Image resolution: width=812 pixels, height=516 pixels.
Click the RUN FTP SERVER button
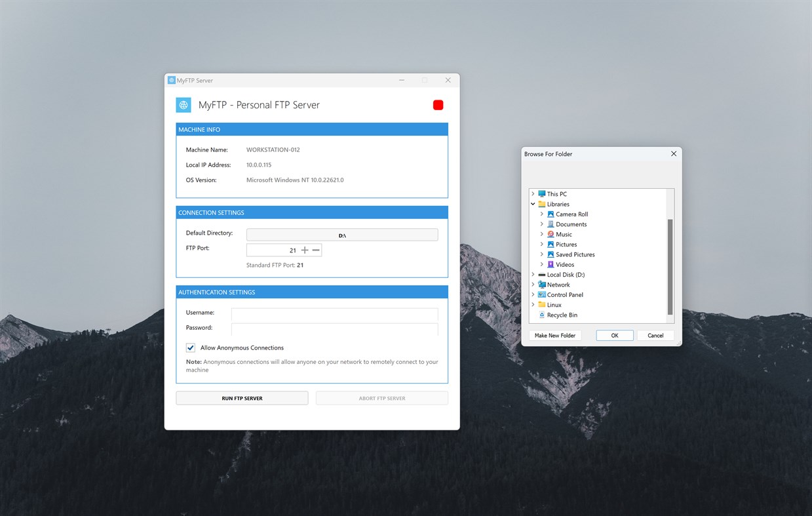pyautogui.click(x=242, y=398)
